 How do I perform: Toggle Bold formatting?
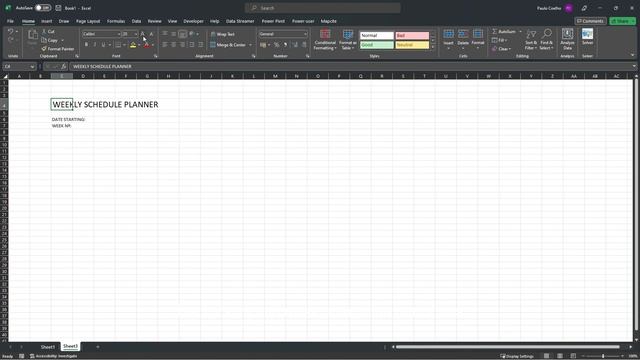pyautogui.click(x=86, y=45)
